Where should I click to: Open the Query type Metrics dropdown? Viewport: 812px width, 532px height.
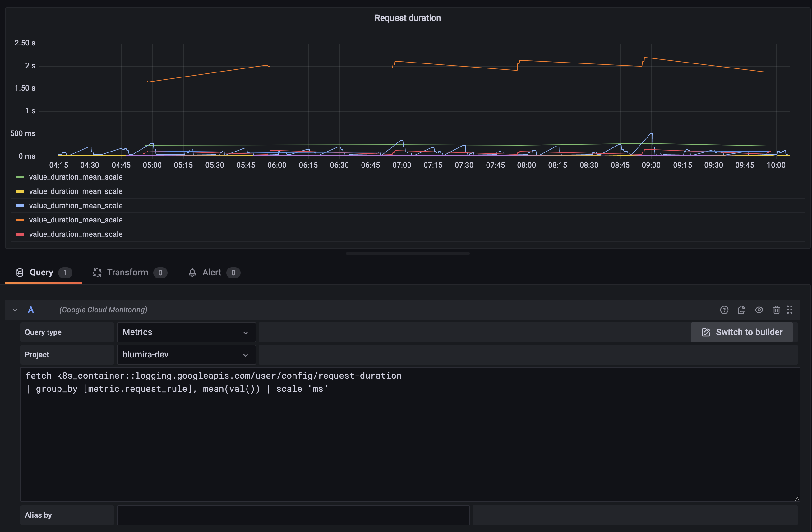click(186, 332)
